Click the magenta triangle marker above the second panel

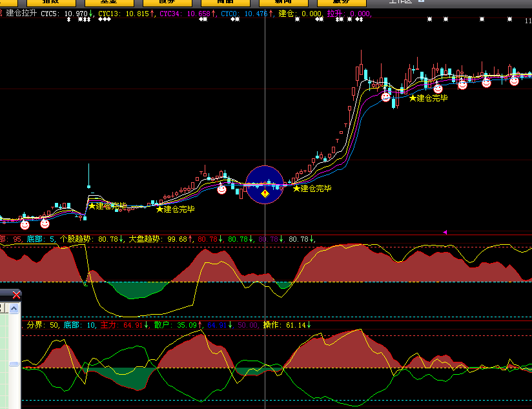[x=445, y=232]
